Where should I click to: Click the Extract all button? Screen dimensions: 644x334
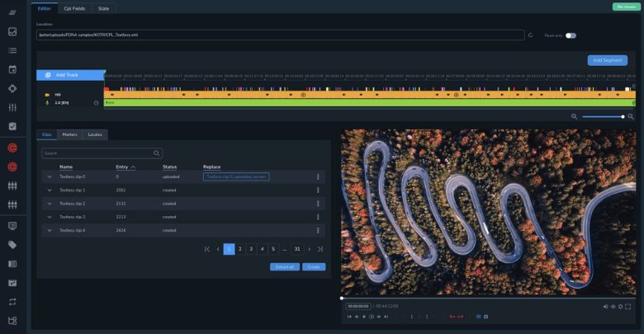[284, 266]
